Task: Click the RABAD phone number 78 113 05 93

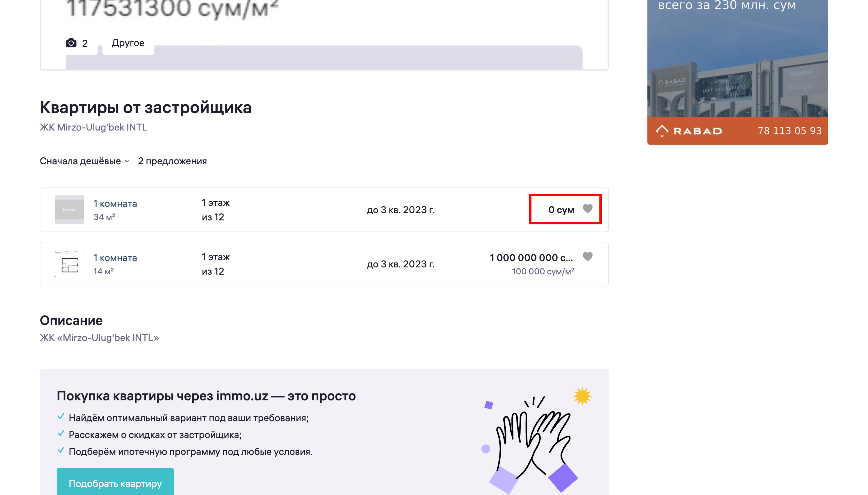Action: click(x=789, y=131)
